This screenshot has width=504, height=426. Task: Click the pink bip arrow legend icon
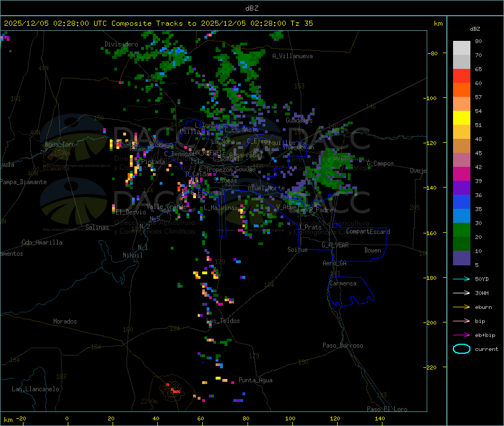[x=461, y=321]
